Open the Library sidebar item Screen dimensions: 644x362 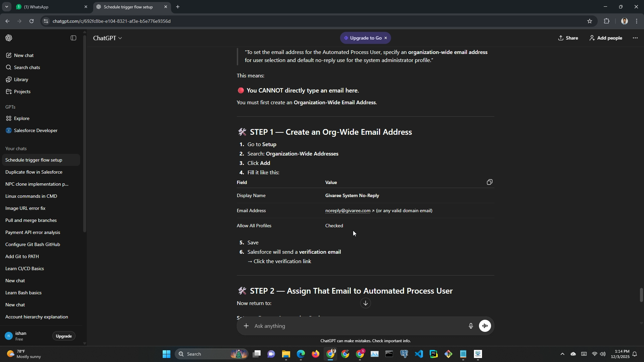tap(21, 79)
